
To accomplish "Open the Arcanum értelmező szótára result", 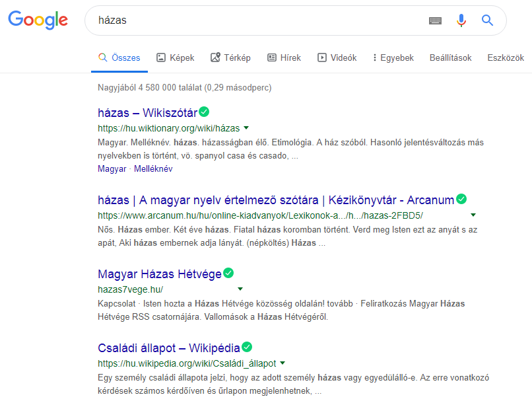I will pyautogui.click(x=276, y=200).
